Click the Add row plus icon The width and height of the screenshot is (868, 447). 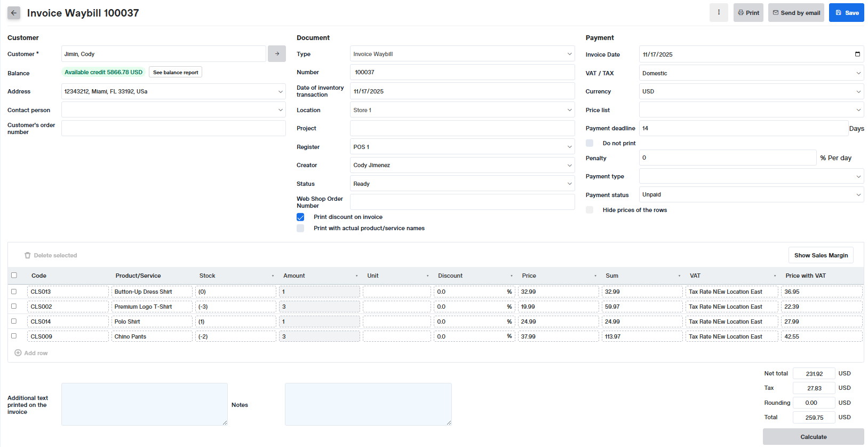pos(18,353)
